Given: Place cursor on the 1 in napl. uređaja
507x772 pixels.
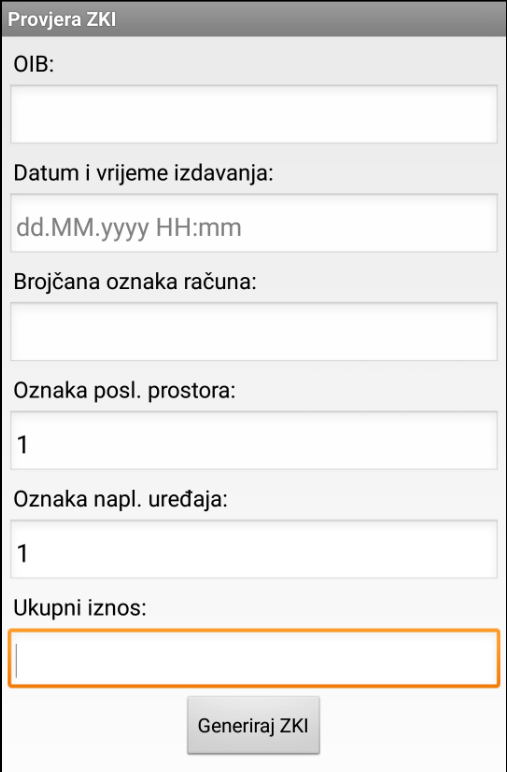Looking at the screenshot, I should tap(22, 553).
